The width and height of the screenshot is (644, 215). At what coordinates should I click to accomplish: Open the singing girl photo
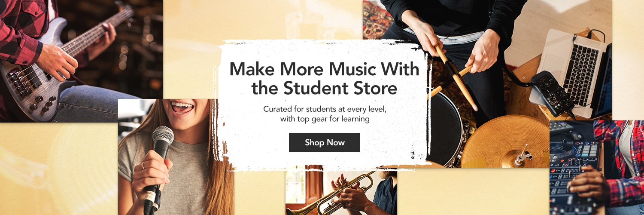(176, 157)
